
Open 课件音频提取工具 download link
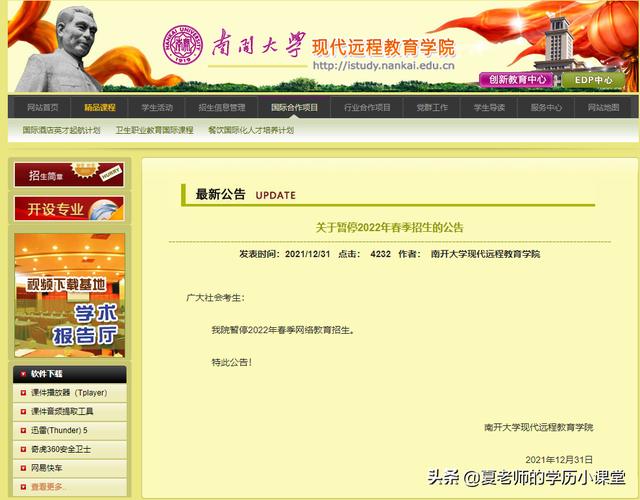[x=62, y=411]
